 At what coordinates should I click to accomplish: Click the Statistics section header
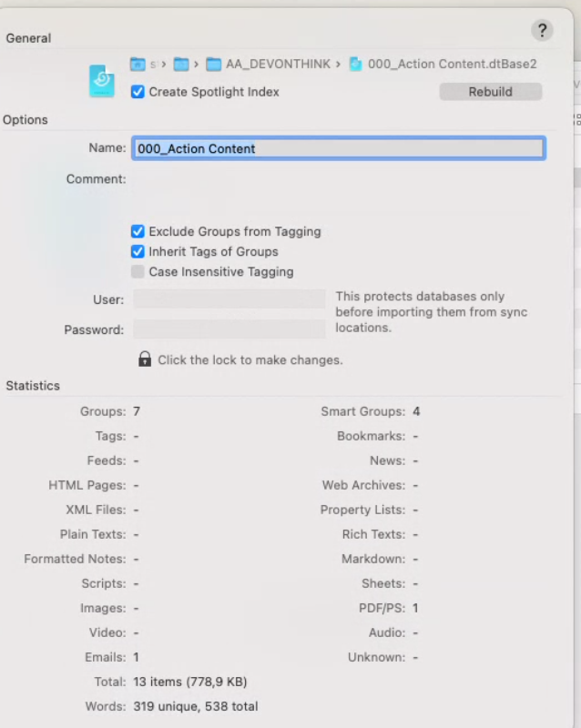click(33, 386)
